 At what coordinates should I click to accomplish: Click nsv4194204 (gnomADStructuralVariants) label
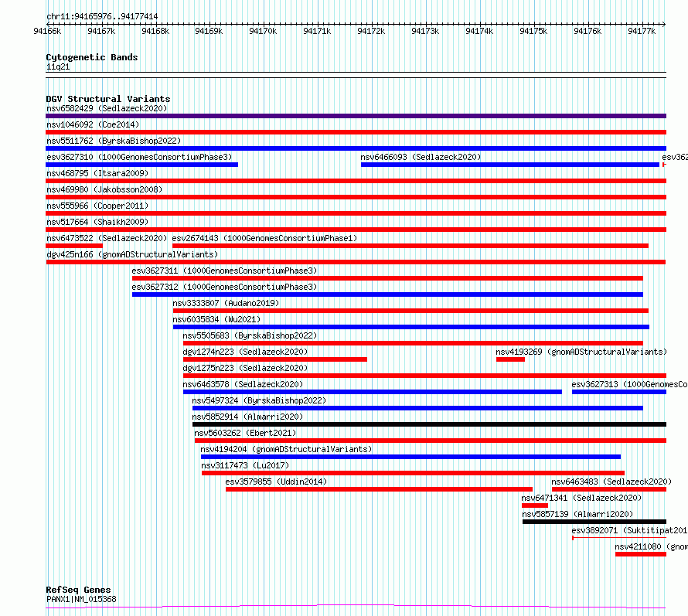[x=286, y=449]
